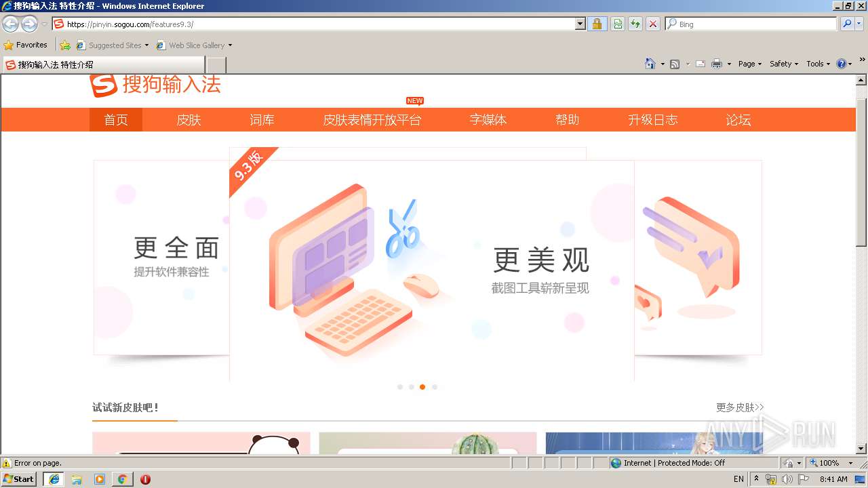868x488 pixels.
Task: Click the Stop loading icon
Action: (653, 24)
